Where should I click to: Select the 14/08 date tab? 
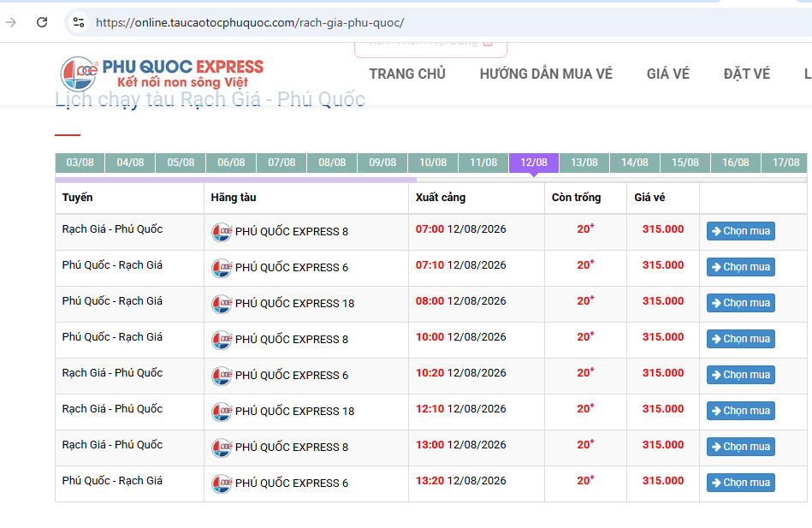click(635, 163)
